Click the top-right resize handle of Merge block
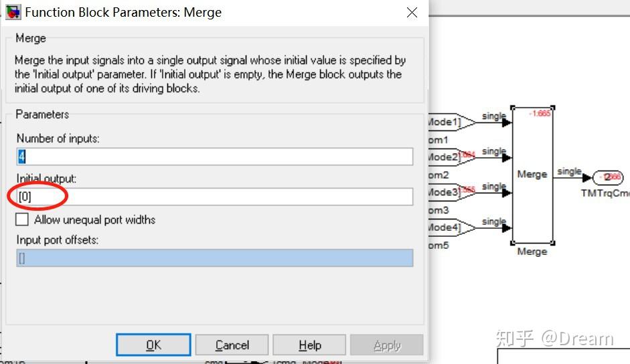This screenshot has width=630, height=364. [553, 108]
